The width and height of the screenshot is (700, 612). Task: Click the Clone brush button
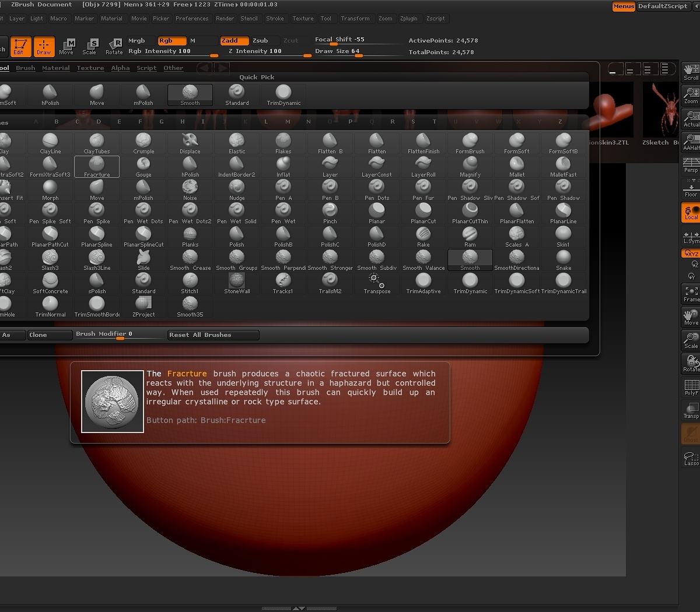pyautogui.click(x=50, y=335)
